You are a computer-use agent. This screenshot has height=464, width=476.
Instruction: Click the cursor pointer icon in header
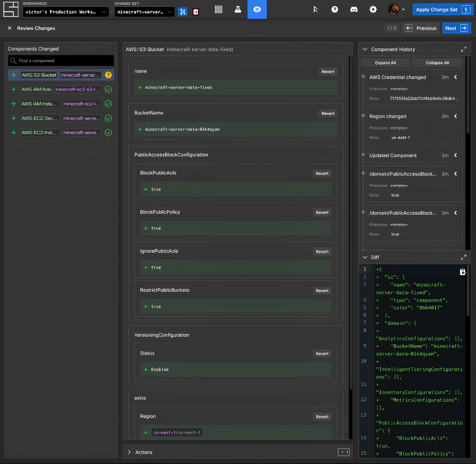(315, 9)
